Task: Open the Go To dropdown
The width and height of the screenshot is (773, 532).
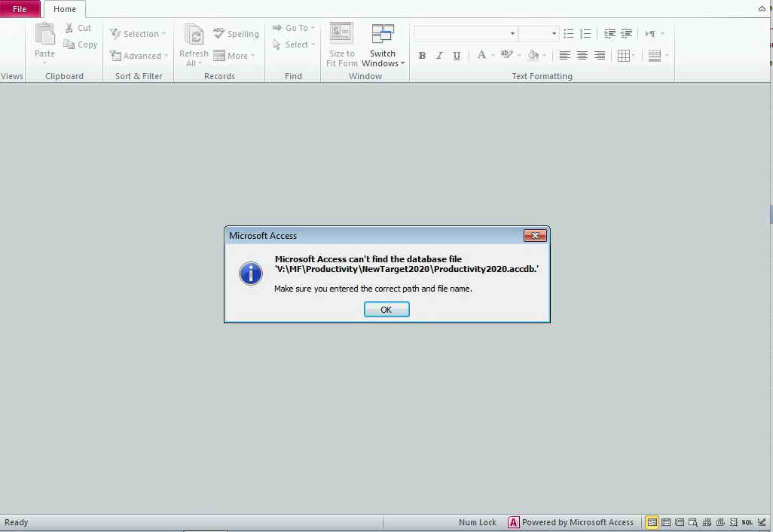Action: click(x=294, y=28)
